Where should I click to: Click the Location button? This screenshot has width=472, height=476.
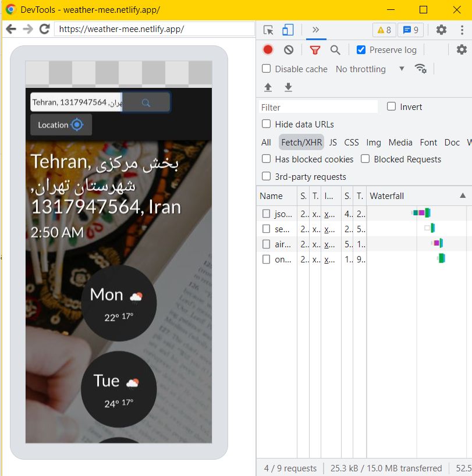(x=61, y=125)
